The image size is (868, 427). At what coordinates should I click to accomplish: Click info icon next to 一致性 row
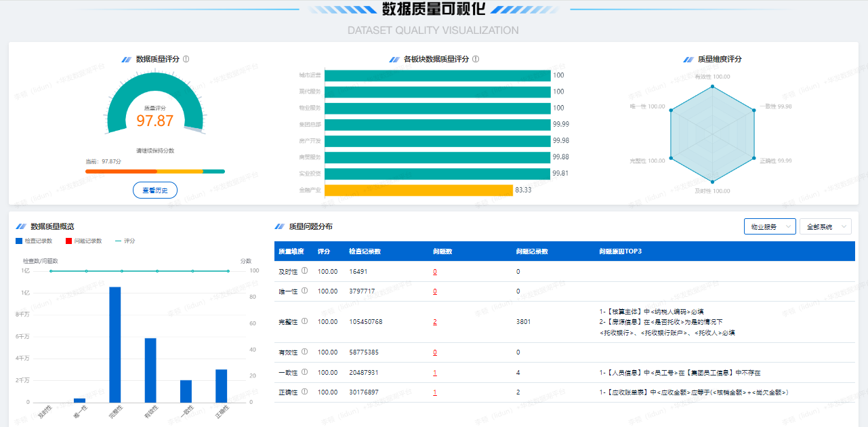[x=304, y=372]
